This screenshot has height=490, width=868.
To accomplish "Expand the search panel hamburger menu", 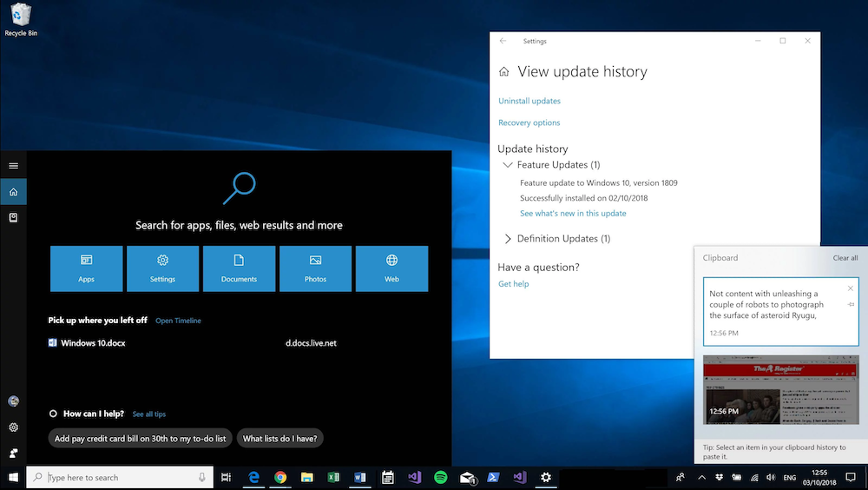I will (13, 166).
